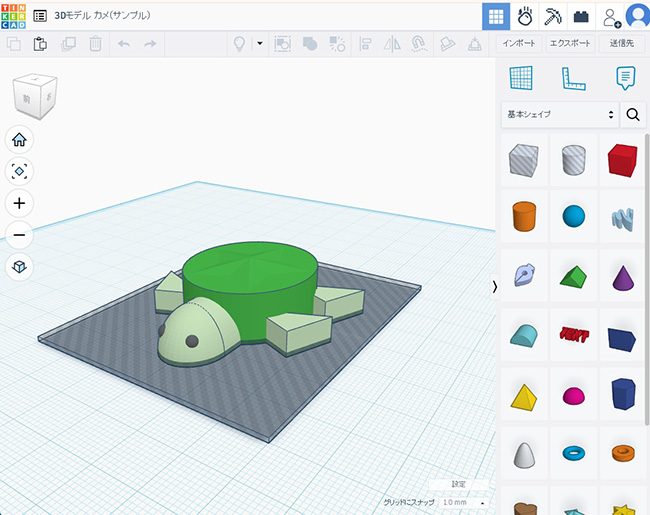Pick the purple cone shape
Viewport: 650px width, 515px height.
pos(623,277)
